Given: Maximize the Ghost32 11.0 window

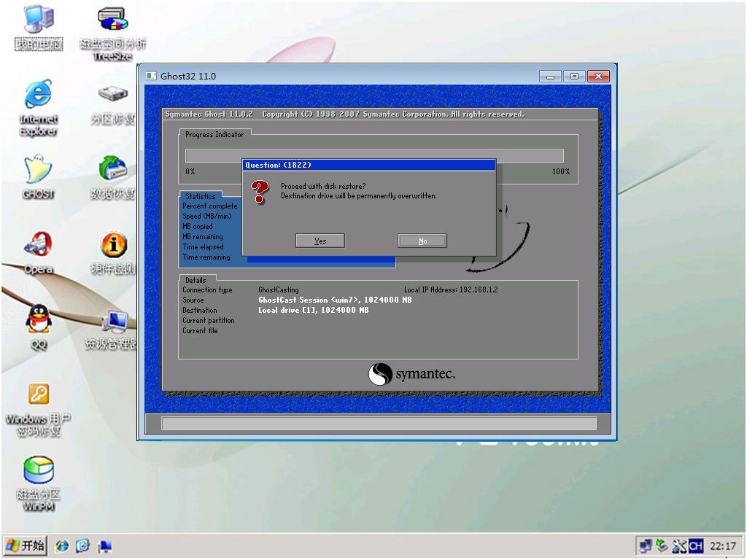Looking at the screenshot, I should (x=574, y=76).
